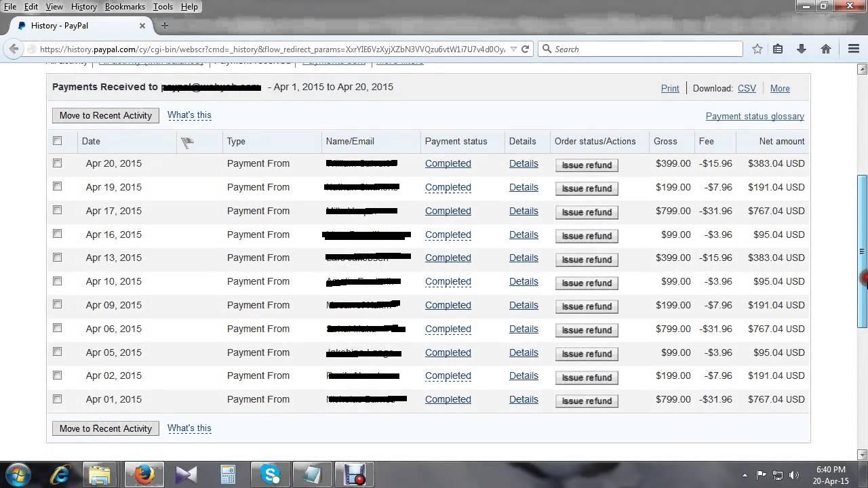Show hidden tray icons arrow

[x=745, y=475]
